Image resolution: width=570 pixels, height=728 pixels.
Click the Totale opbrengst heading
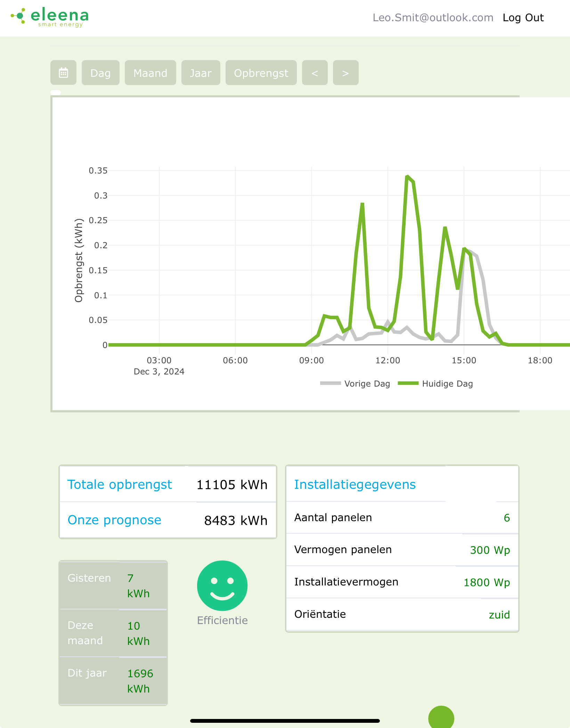click(120, 484)
